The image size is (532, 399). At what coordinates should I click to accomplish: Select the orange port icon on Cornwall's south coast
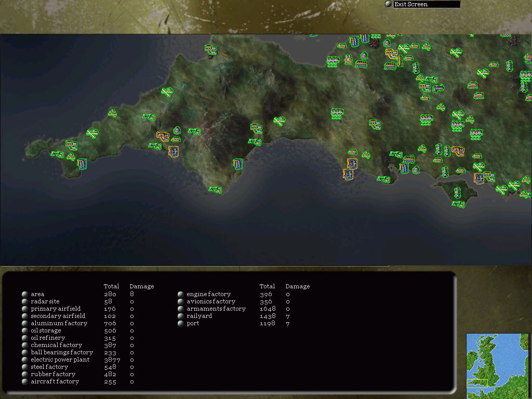tap(174, 151)
